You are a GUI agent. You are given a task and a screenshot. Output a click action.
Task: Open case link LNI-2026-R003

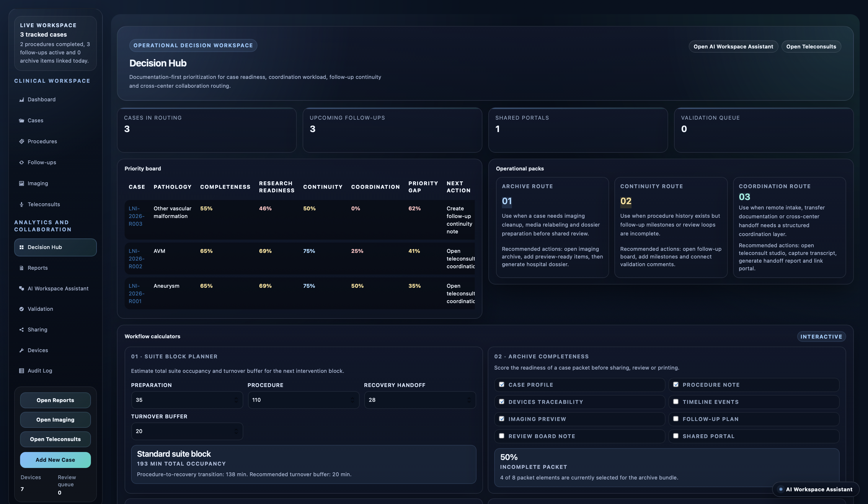point(136,216)
